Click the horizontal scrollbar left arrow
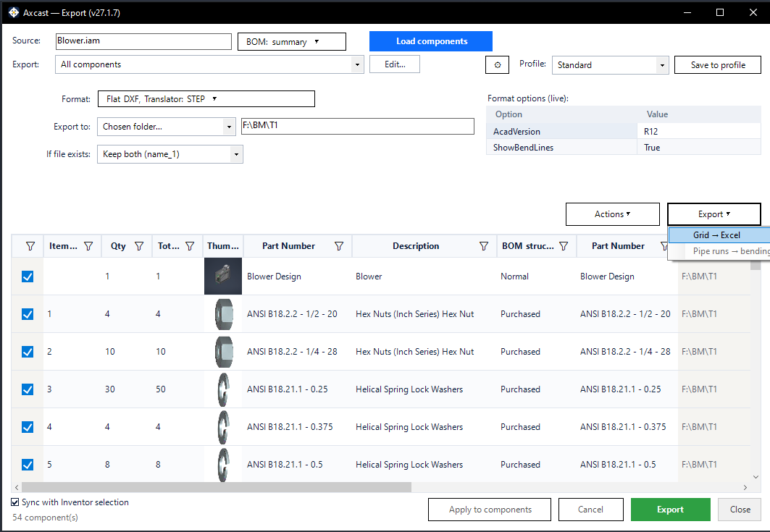The height and width of the screenshot is (532, 770). pyautogui.click(x=17, y=487)
